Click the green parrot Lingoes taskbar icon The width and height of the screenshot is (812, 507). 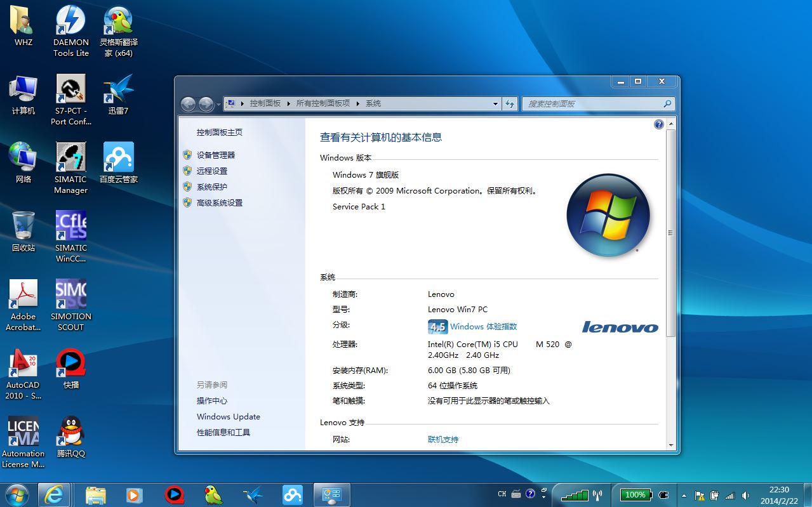[213, 494]
